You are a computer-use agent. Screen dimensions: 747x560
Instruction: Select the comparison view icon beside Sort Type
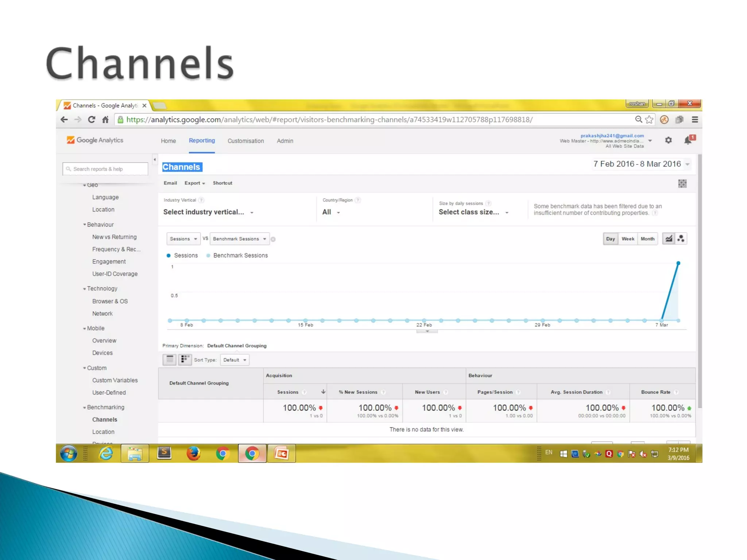(185, 360)
